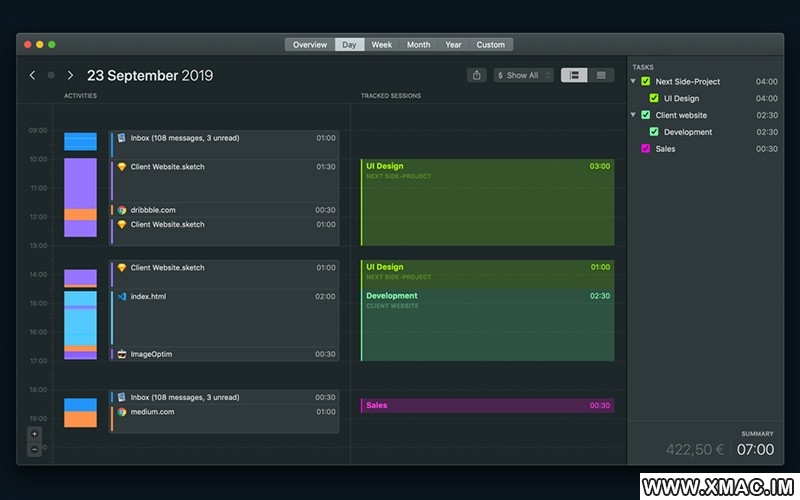Click the share export icon

(x=476, y=75)
